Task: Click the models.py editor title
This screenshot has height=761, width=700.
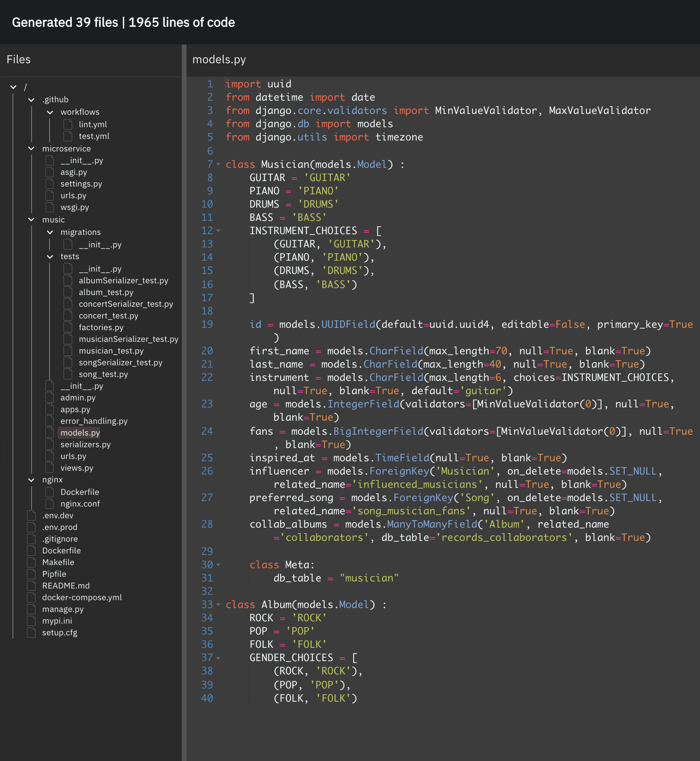Action: pyautogui.click(x=219, y=59)
